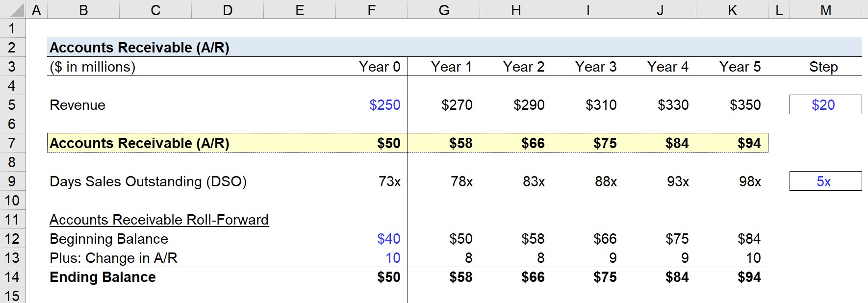Image resolution: width=868 pixels, height=303 pixels.
Task: Click the $20 revenue step input cell
Action: coord(826,105)
